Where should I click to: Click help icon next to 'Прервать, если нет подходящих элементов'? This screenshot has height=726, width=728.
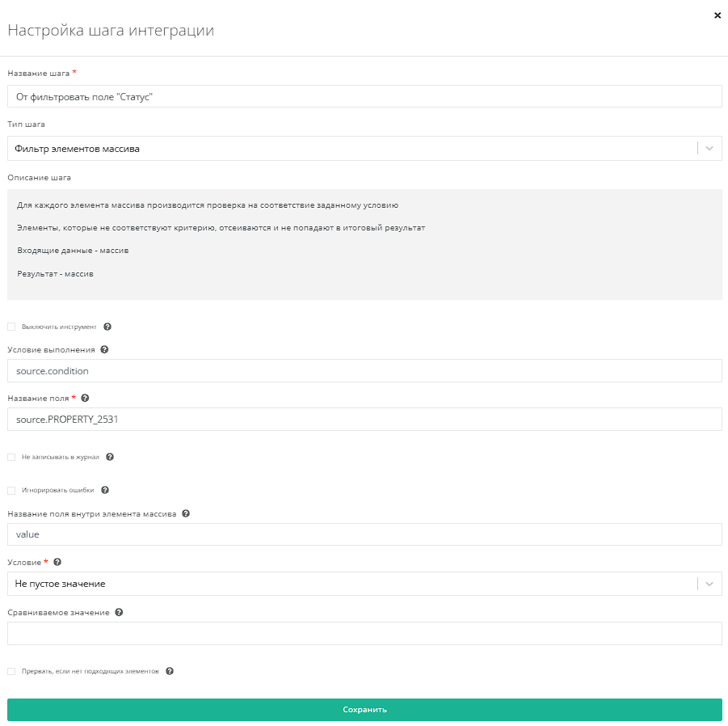[x=170, y=671]
